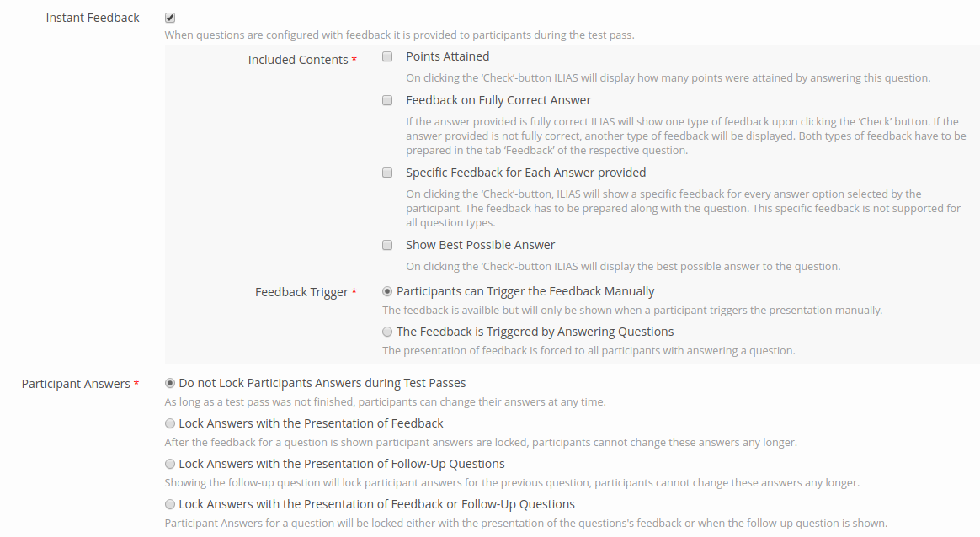Click the Specific Feedback for Each Answer label text

click(x=525, y=173)
